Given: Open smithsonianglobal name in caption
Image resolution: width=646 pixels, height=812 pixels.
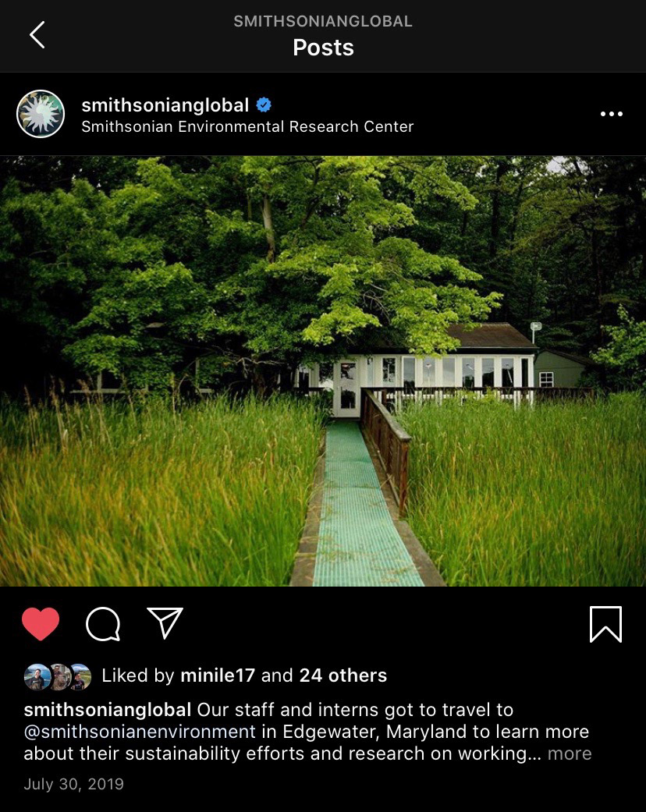Looking at the screenshot, I should pos(107,710).
